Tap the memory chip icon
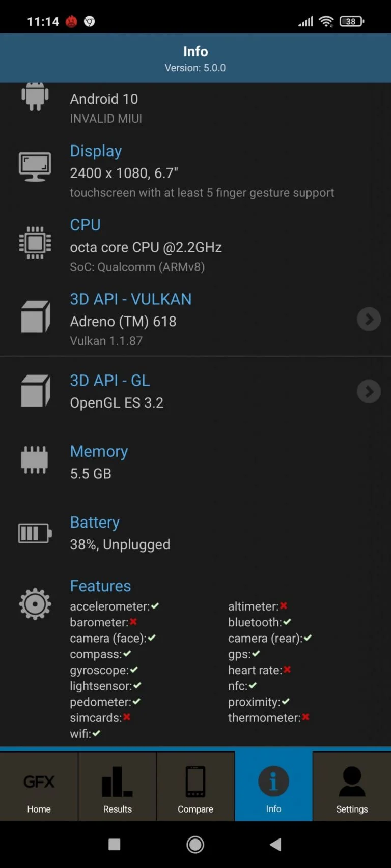The height and width of the screenshot is (868, 391). coord(35,459)
